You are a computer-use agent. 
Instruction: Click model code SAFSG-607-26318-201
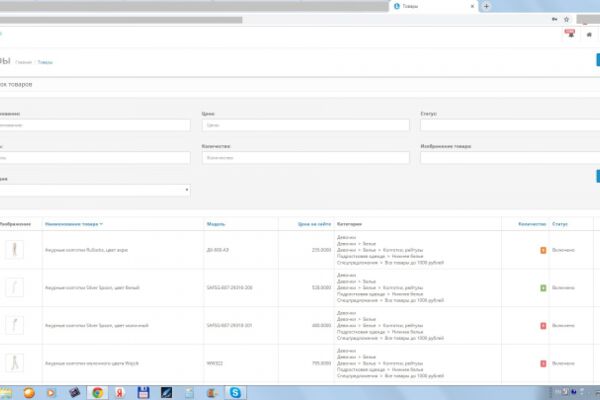click(229, 325)
